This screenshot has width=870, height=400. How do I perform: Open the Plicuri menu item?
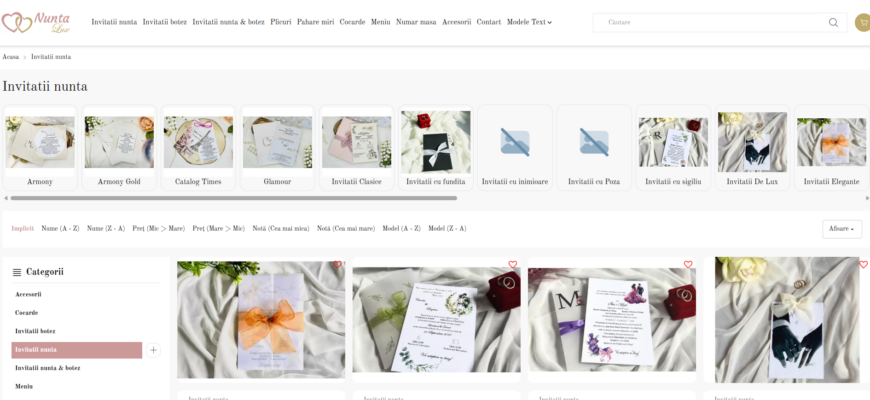click(281, 22)
